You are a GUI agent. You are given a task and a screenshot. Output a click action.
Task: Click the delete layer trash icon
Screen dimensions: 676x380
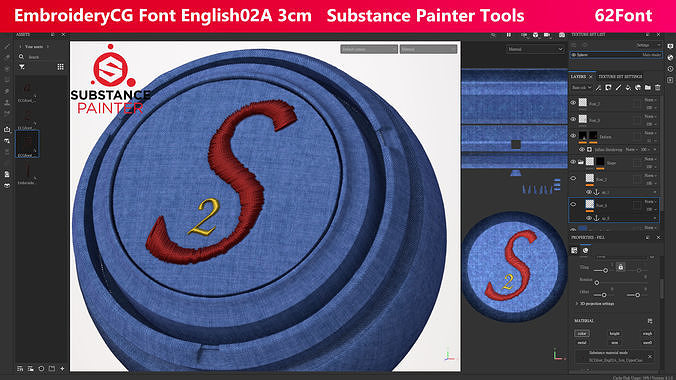657,88
